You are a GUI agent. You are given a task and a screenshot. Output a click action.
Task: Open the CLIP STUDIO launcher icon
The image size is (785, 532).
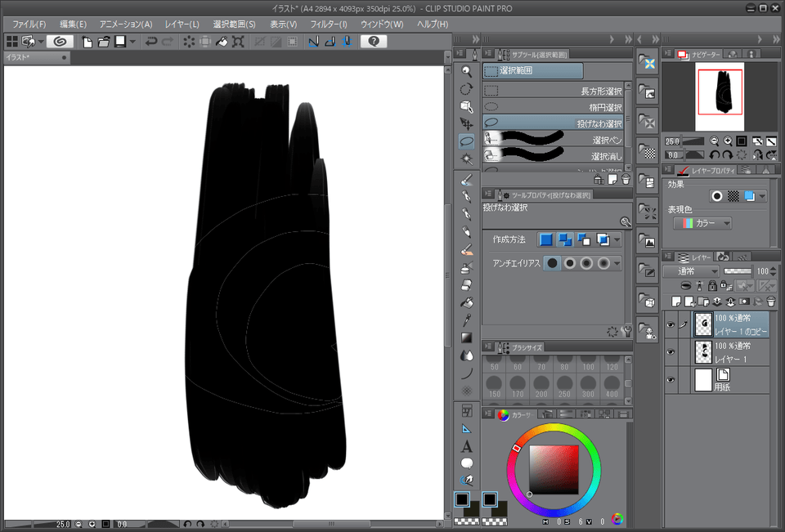pyautogui.click(x=60, y=42)
